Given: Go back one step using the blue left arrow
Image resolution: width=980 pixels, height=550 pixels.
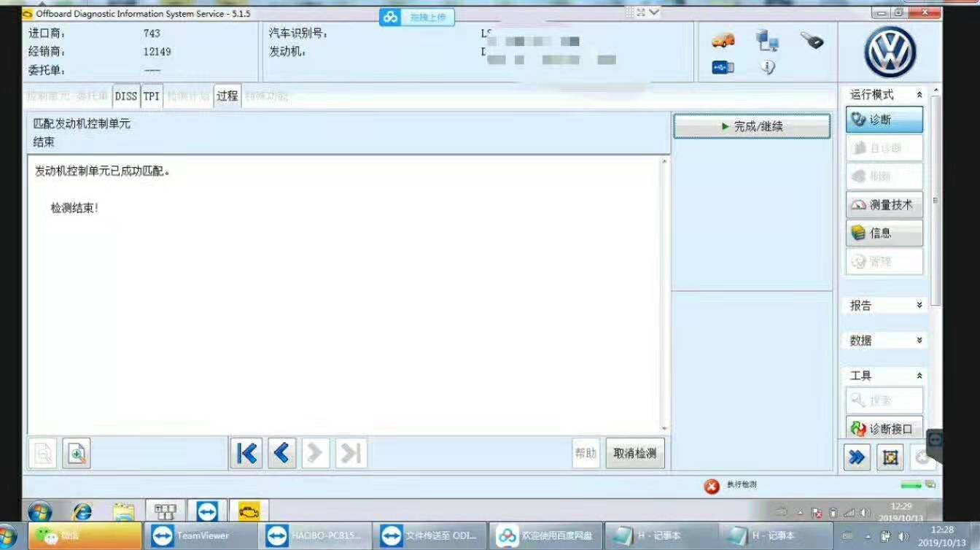Looking at the screenshot, I should [281, 453].
